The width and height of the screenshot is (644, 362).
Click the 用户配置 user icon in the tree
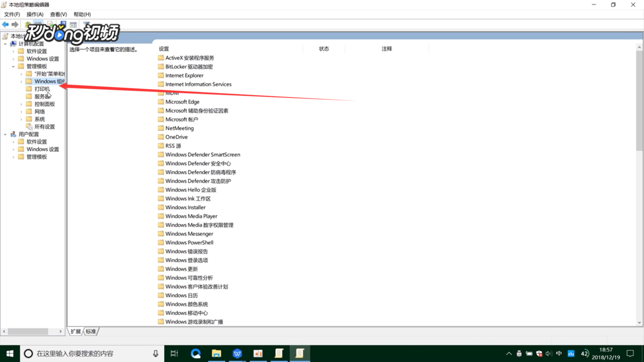[13, 134]
